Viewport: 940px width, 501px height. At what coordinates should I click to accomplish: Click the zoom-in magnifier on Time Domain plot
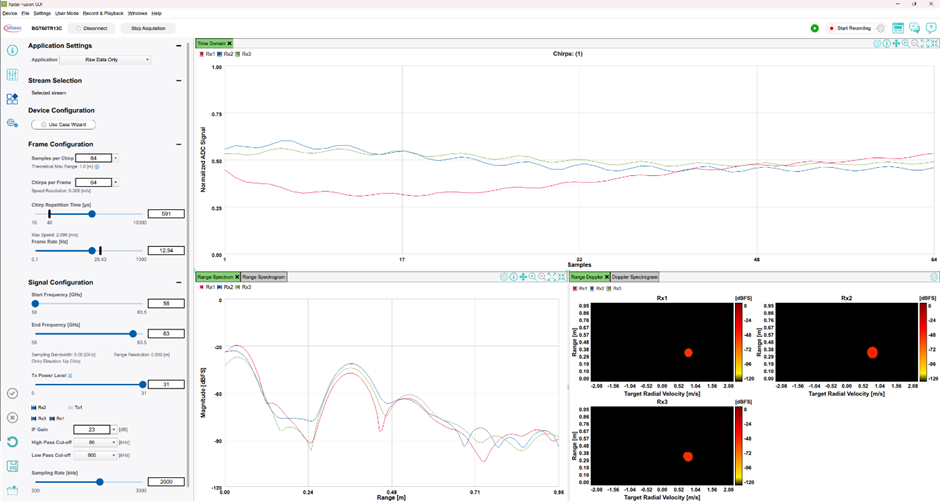(x=906, y=44)
